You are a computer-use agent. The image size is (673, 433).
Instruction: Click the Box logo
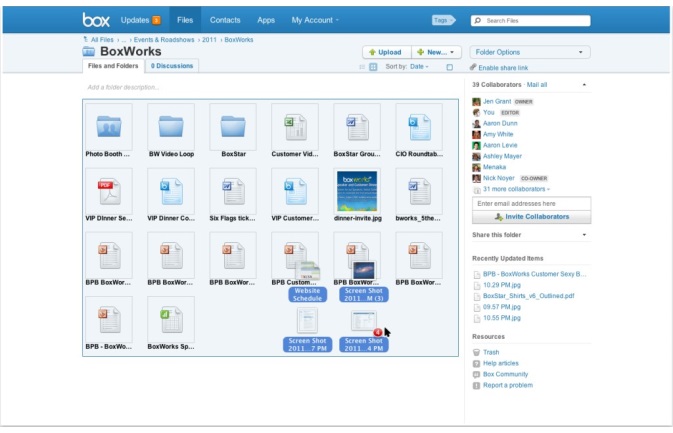point(96,20)
